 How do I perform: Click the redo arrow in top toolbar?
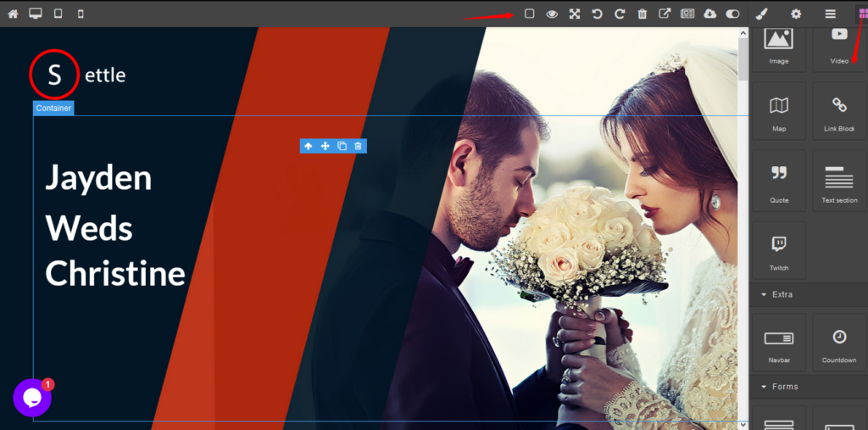pos(620,14)
